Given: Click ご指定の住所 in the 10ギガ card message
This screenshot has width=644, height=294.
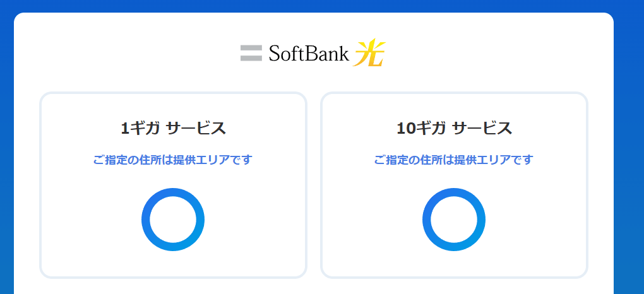Looking at the screenshot, I should click(x=407, y=160).
